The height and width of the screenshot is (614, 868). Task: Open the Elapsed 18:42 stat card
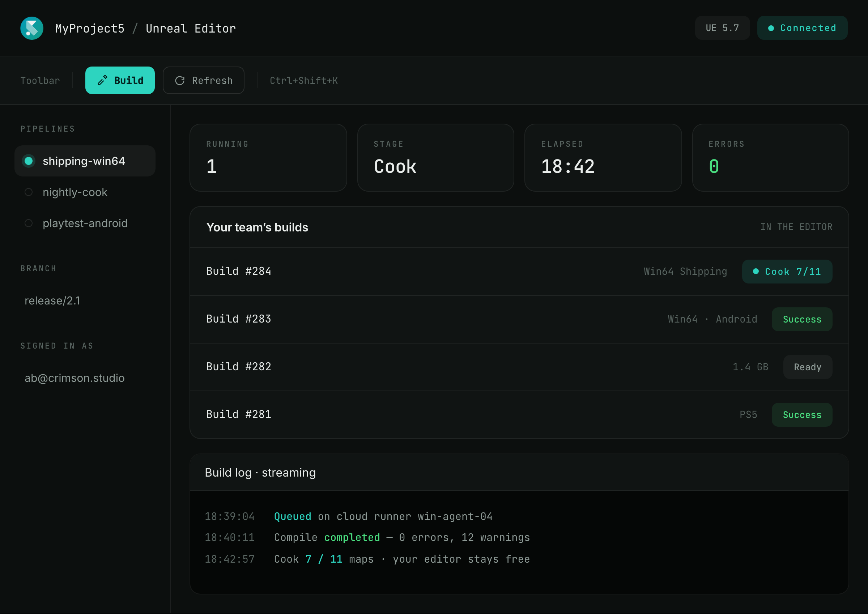pos(603,157)
